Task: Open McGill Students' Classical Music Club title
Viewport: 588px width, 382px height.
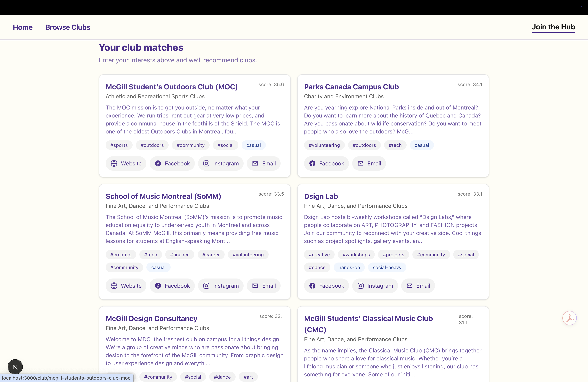Action: pyautogui.click(x=368, y=319)
